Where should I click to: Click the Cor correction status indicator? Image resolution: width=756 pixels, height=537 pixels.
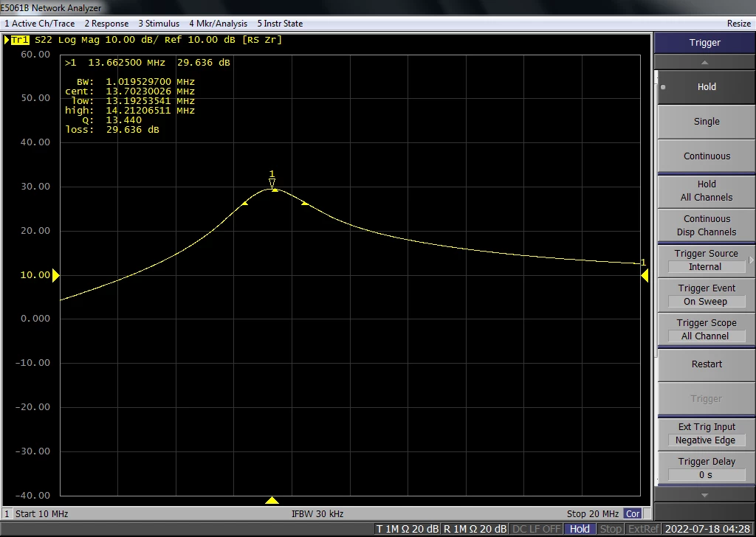click(633, 514)
